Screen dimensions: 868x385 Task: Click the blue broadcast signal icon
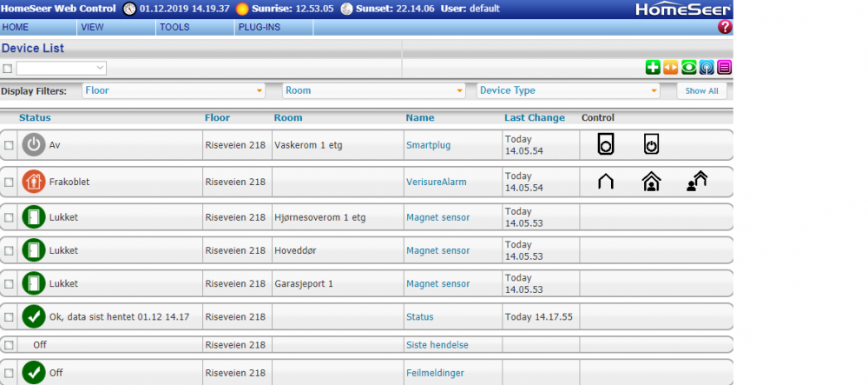[x=707, y=68]
